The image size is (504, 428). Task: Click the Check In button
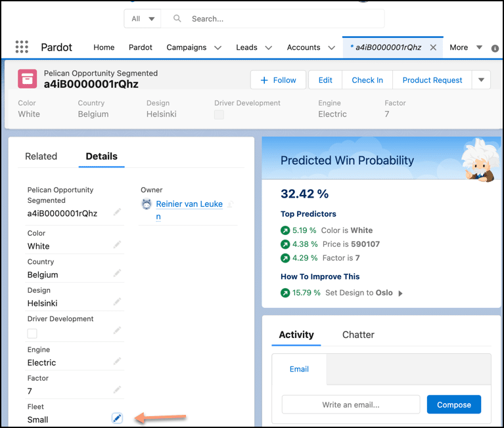tap(367, 80)
